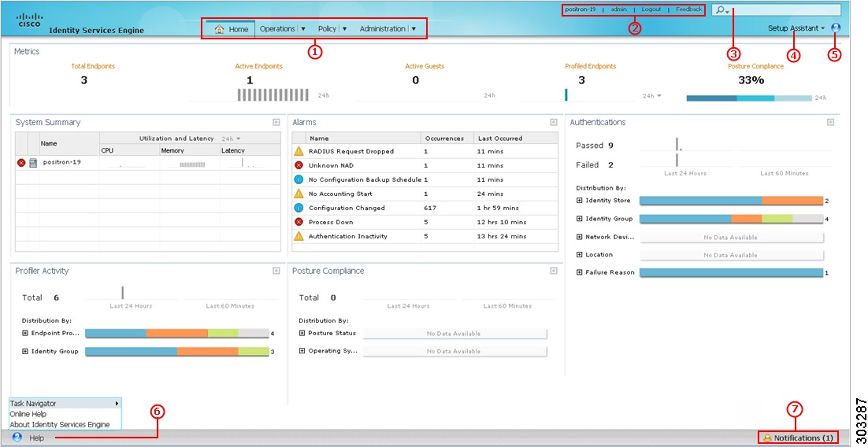Open the Operations menu

[x=277, y=29]
